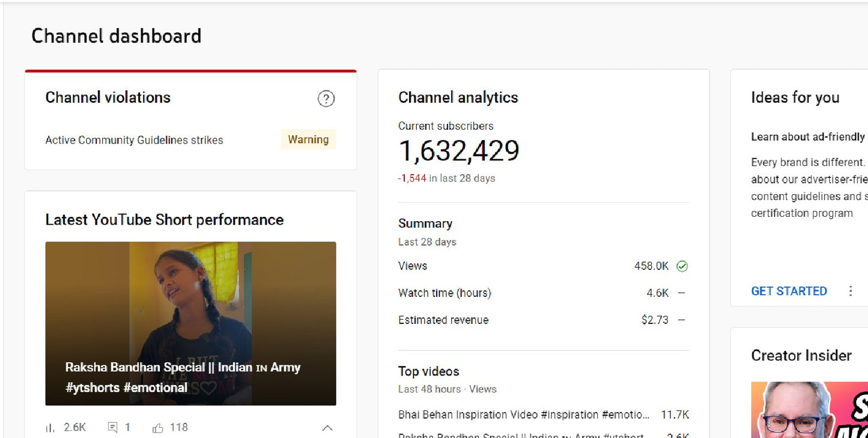The image size is (868, 438).
Task: Click the Warning badge on Community Guidelines strikes
Action: click(308, 139)
